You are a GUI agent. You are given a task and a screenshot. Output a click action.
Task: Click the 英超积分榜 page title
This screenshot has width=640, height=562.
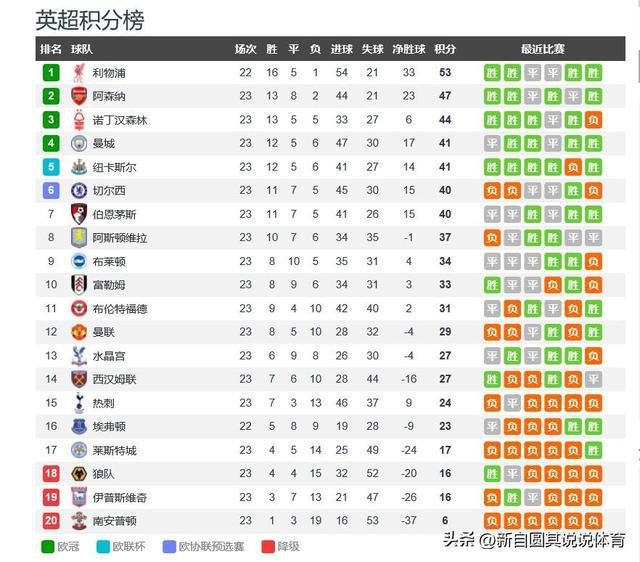click(90, 20)
